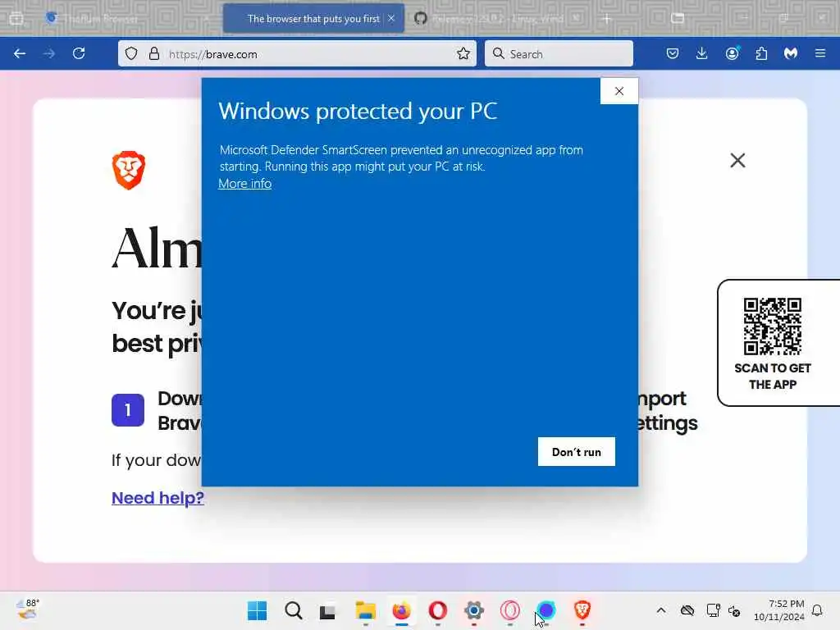This screenshot has height=630, width=840.
Task: Expand hidden system tray icons chevron
Action: [661, 610]
